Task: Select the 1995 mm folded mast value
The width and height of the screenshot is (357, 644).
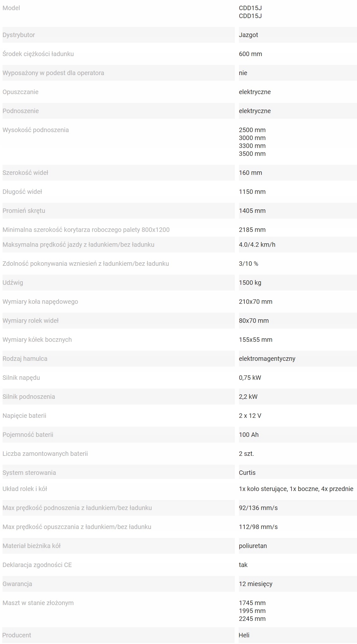Action: pos(252,611)
